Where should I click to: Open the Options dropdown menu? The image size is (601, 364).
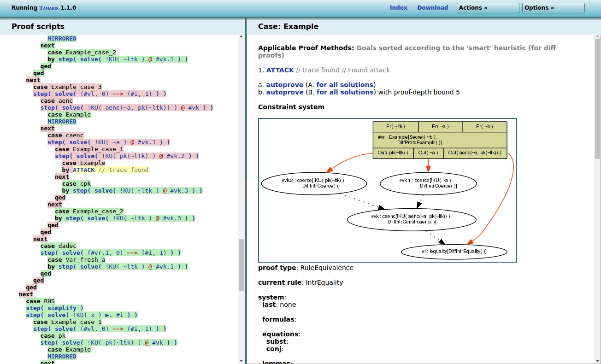(553, 8)
